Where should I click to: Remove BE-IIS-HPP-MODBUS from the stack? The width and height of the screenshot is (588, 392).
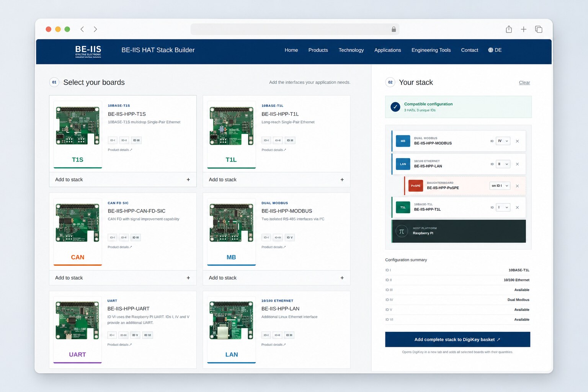tap(517, 141)
